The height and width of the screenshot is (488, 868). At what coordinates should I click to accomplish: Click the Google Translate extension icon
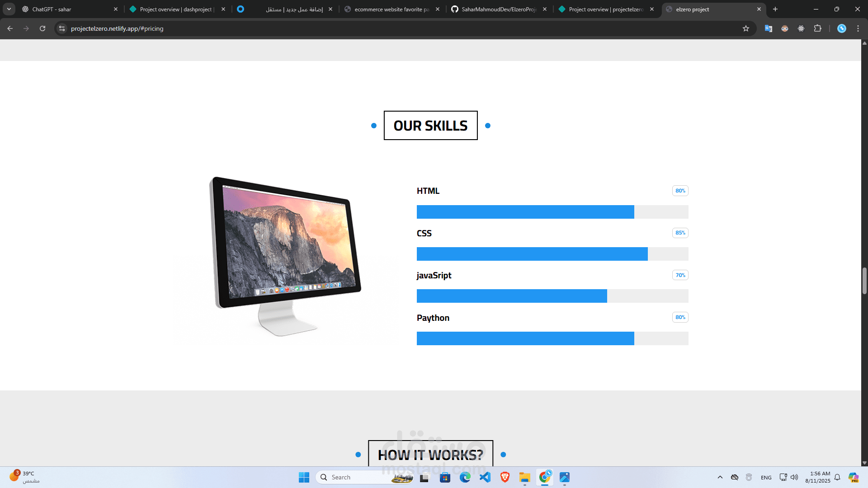768,28
